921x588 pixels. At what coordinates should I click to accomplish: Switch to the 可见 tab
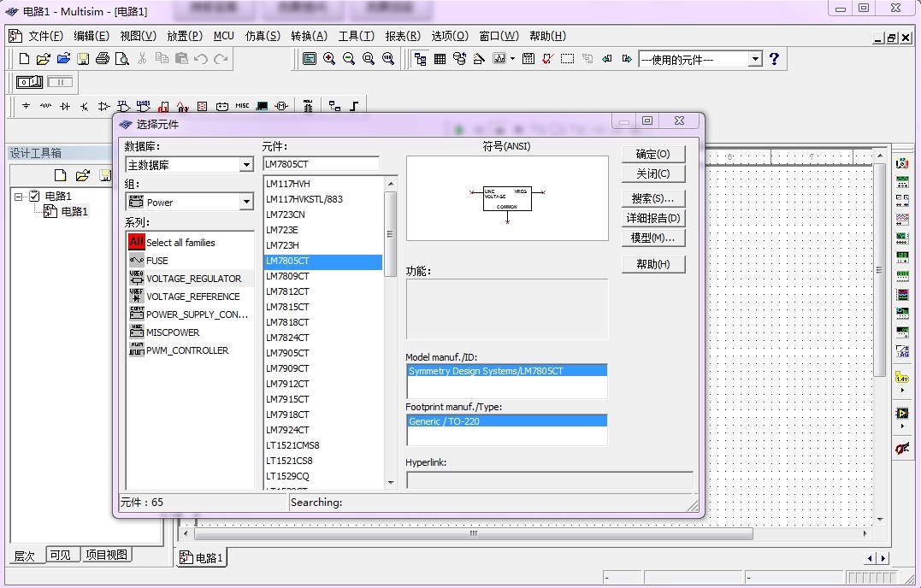point(61,556)
